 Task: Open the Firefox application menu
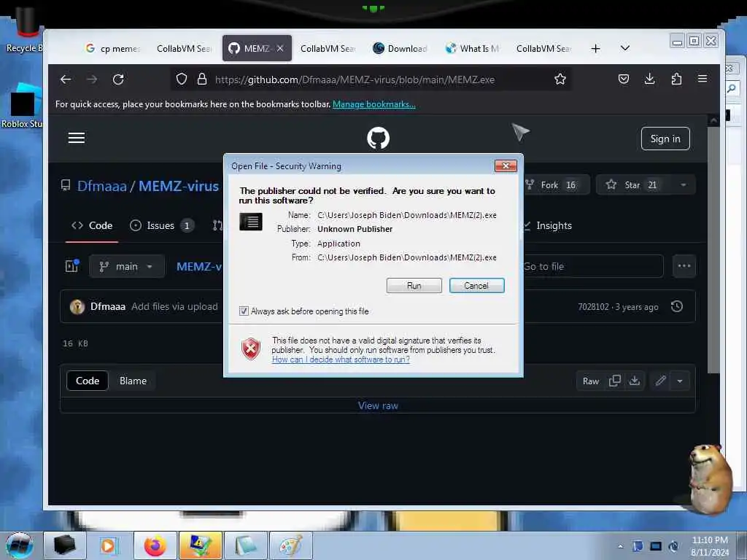(x=703, y=79)
